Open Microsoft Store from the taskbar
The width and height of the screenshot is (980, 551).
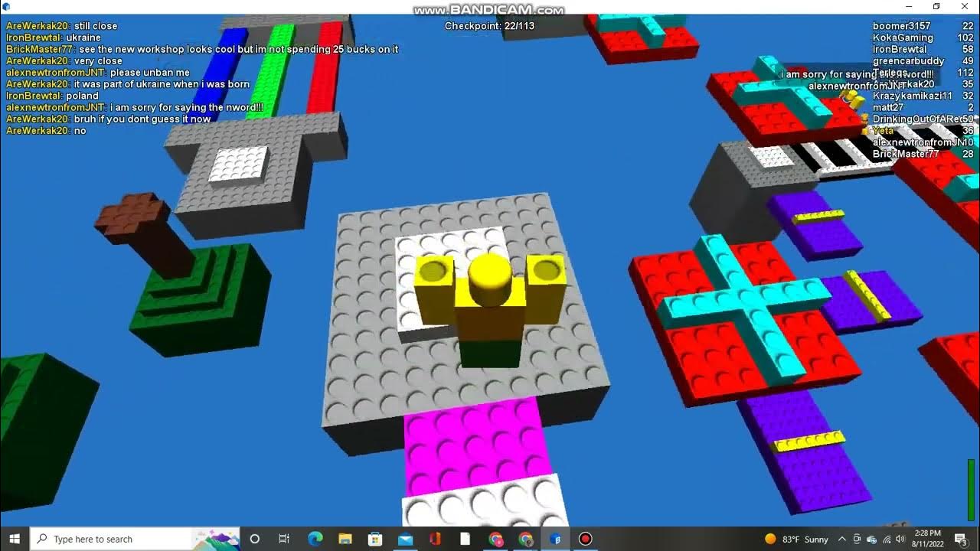point(375,539)
